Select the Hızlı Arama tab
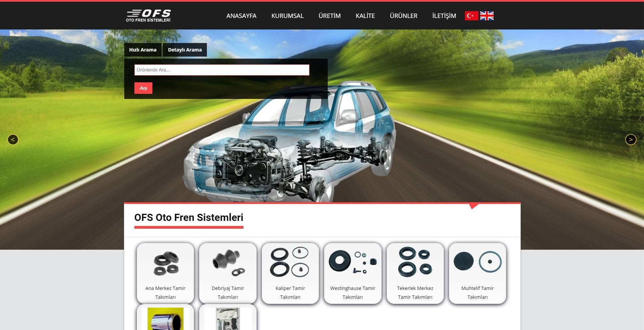The width and height of the screenshot is (644, 330). (143, 50)
